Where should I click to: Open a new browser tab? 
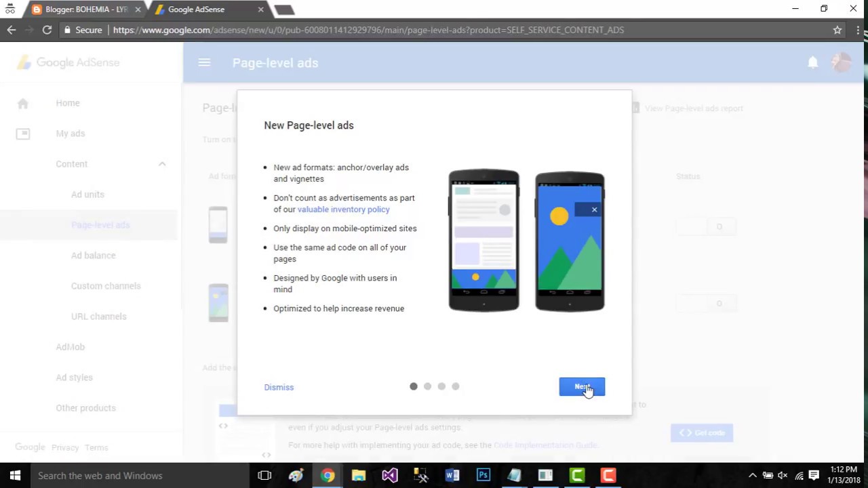coord(284,9)
